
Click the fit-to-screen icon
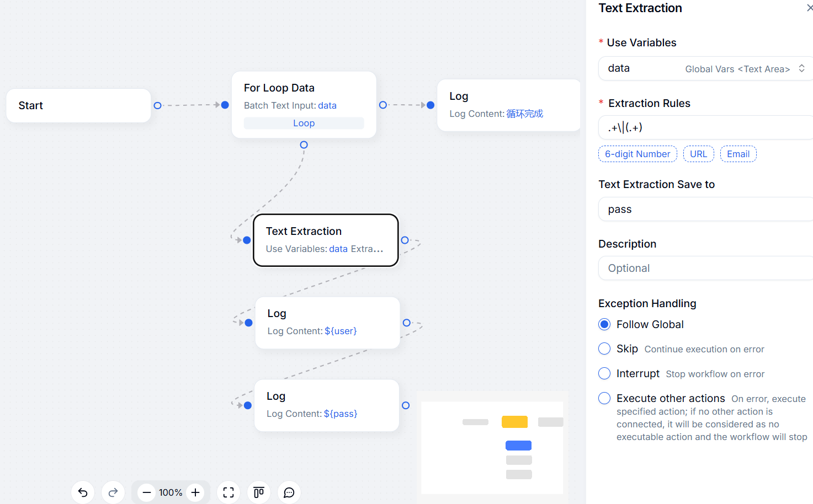[x=229, y=492]
